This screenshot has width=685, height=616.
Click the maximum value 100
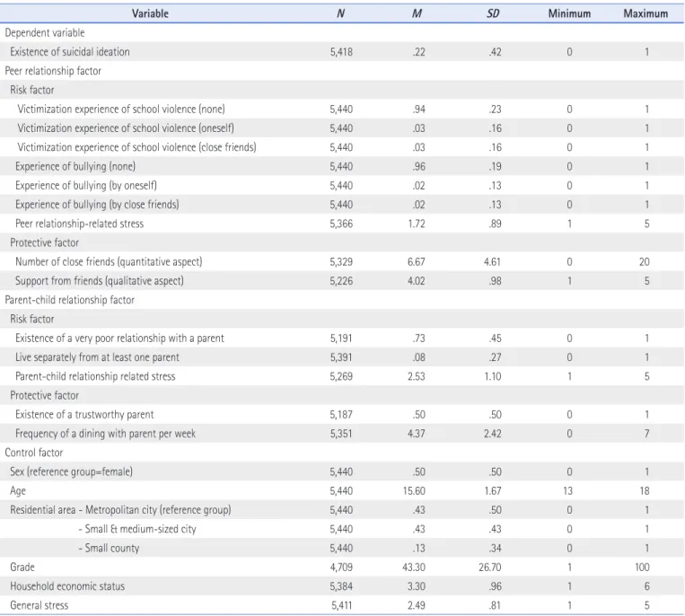point(642,568)
